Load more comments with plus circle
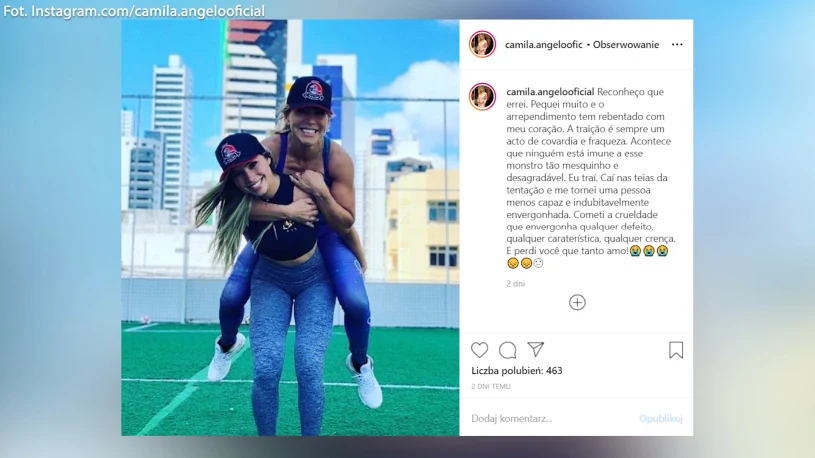The image size is (815, 458). click(x=577, y=303)
